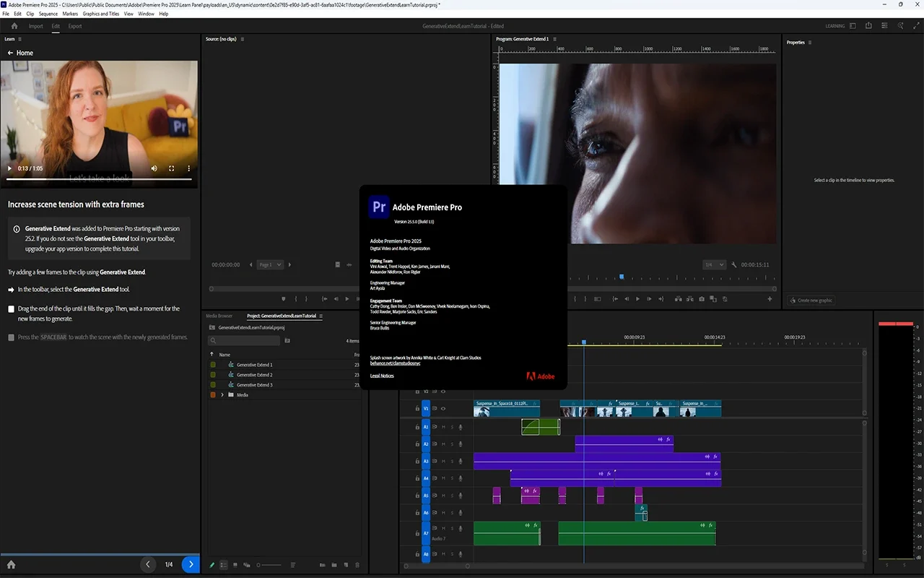Open the Learn panel menu

tap(20, 39)
